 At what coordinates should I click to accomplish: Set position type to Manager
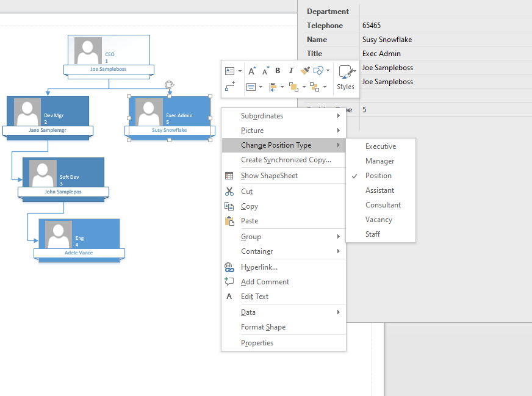pyautogui.click(x=381, y=161)
